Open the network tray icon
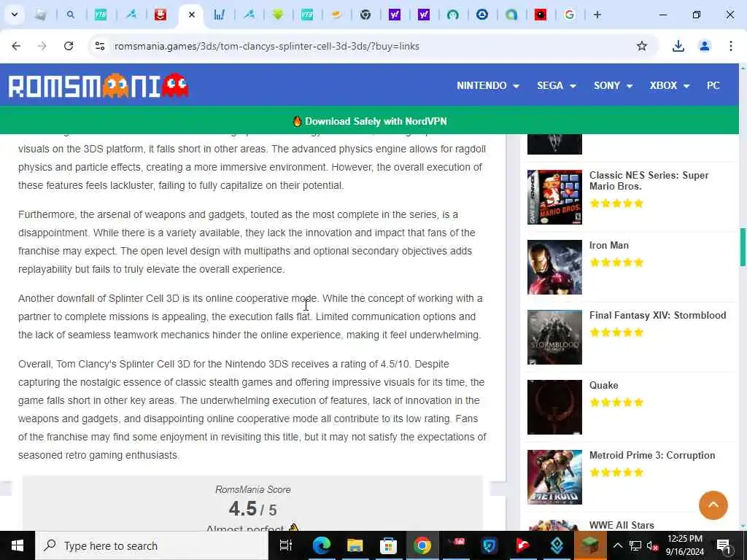This screenshot has width=747, height=560. click(635, 545)
